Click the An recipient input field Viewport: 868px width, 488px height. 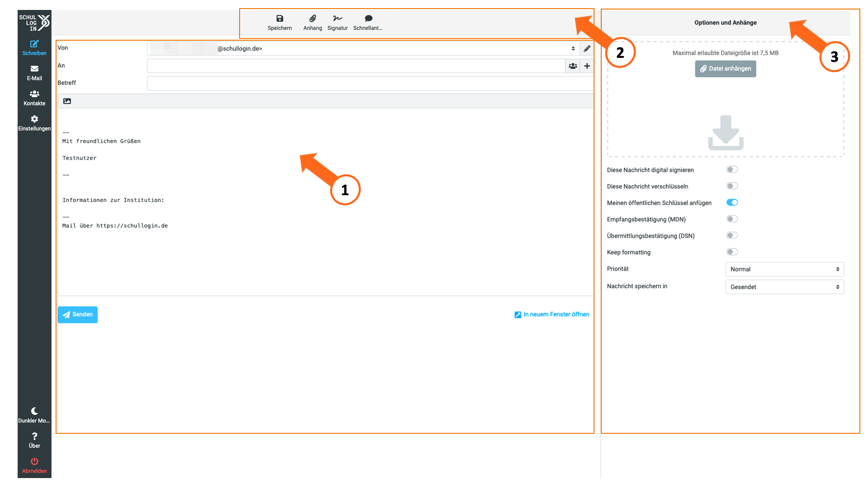tap(356, 66)
